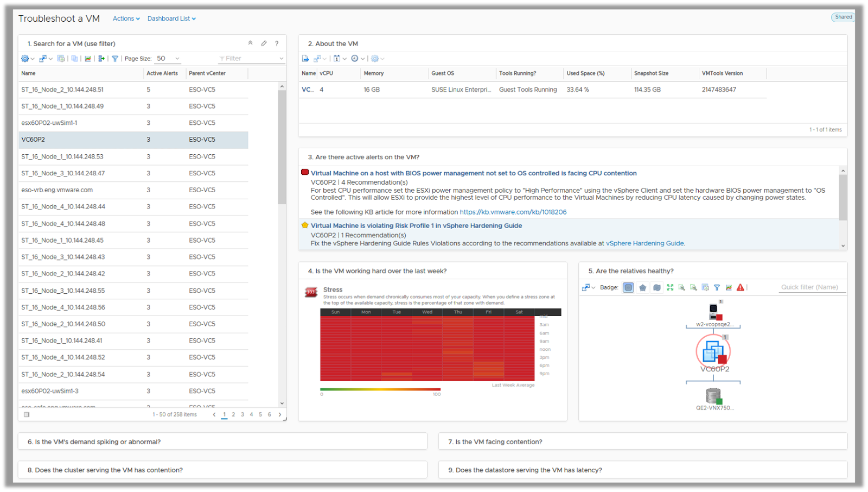This screenshot has height=492, width=868.
Task: Toggle the third Badge button (efficiency)
Action: [x=657, y=287]
